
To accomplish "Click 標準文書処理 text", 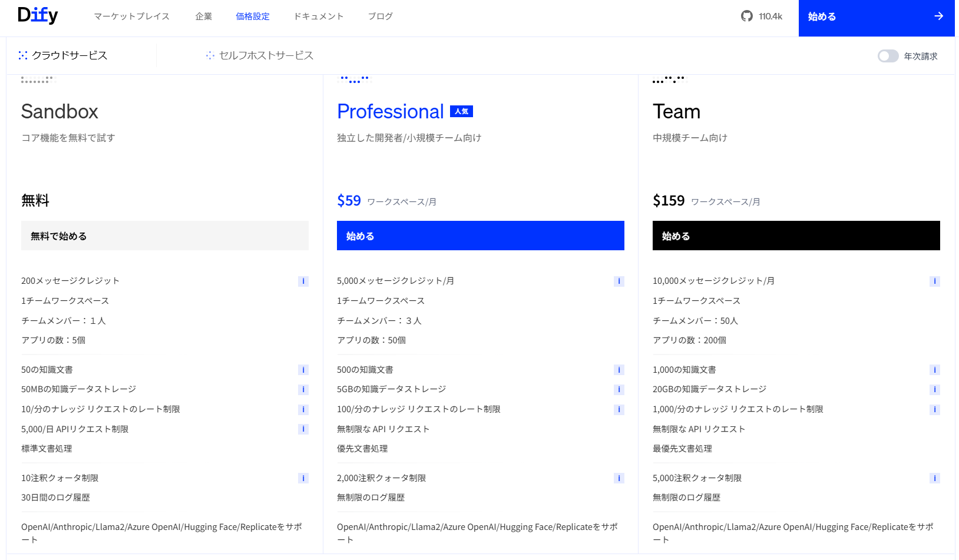I will coord(47,449).
